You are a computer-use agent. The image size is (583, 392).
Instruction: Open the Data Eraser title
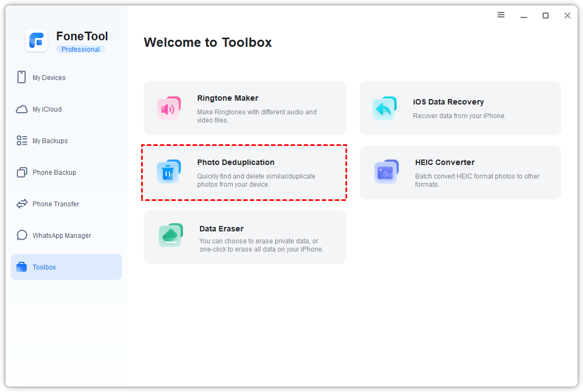pos(221,229)
